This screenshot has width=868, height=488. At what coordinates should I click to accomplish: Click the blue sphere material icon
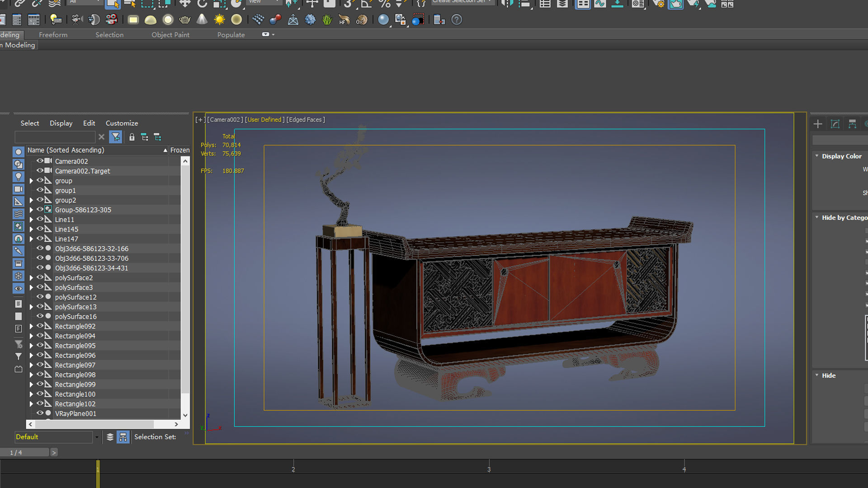pos(383,19)
